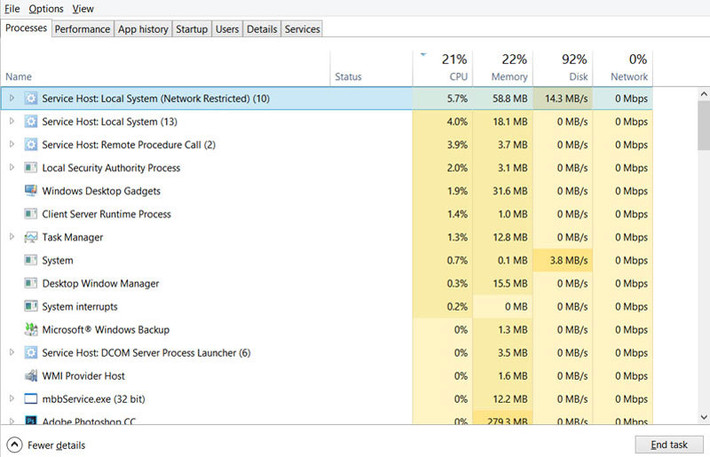This screenshot has height=457, width=710.
Task: Switch to the Startup tab
Action: coord(192,29)
